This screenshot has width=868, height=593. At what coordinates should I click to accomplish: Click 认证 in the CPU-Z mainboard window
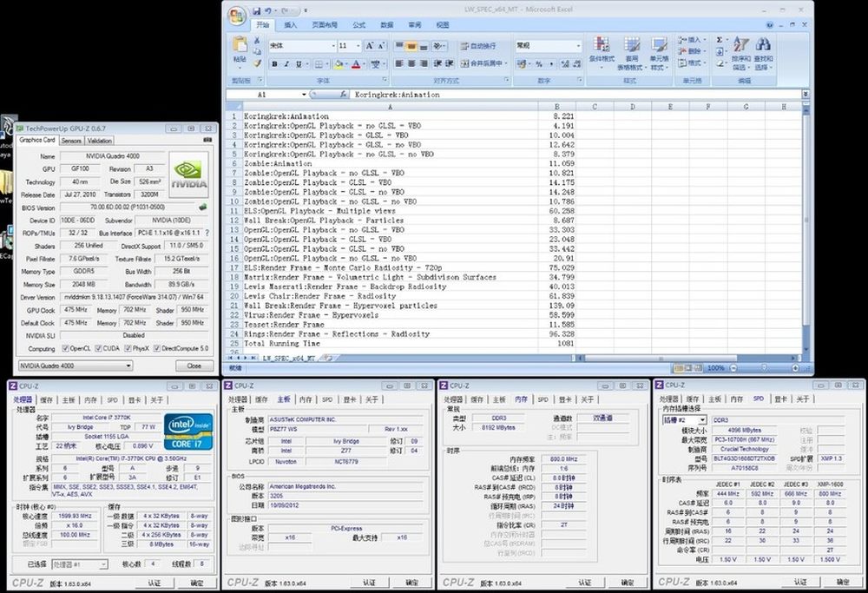click(369, 583)
